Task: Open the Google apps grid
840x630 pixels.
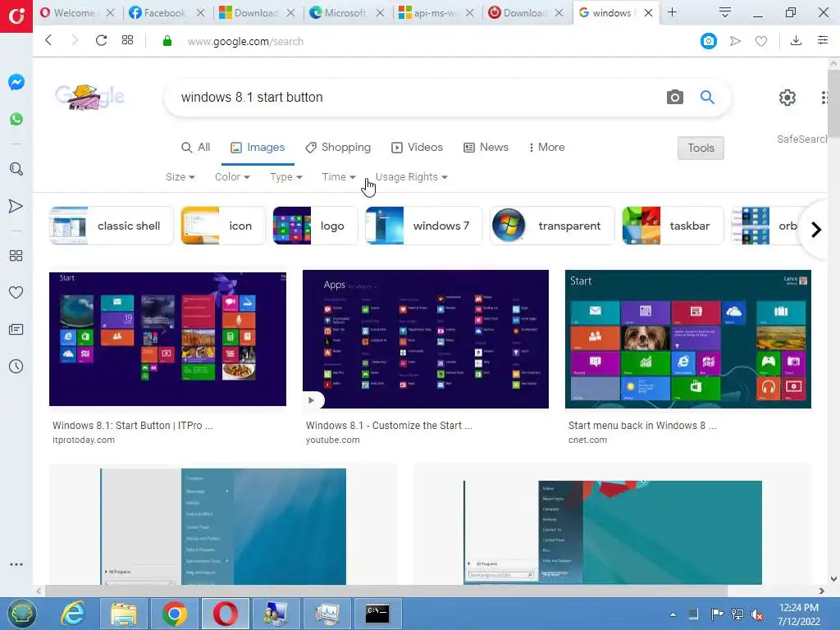Action: [825, 98]
